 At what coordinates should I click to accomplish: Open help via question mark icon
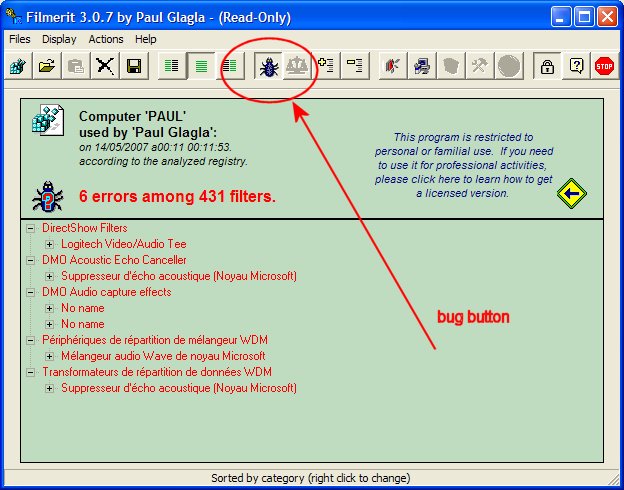(x=576, y=66)
